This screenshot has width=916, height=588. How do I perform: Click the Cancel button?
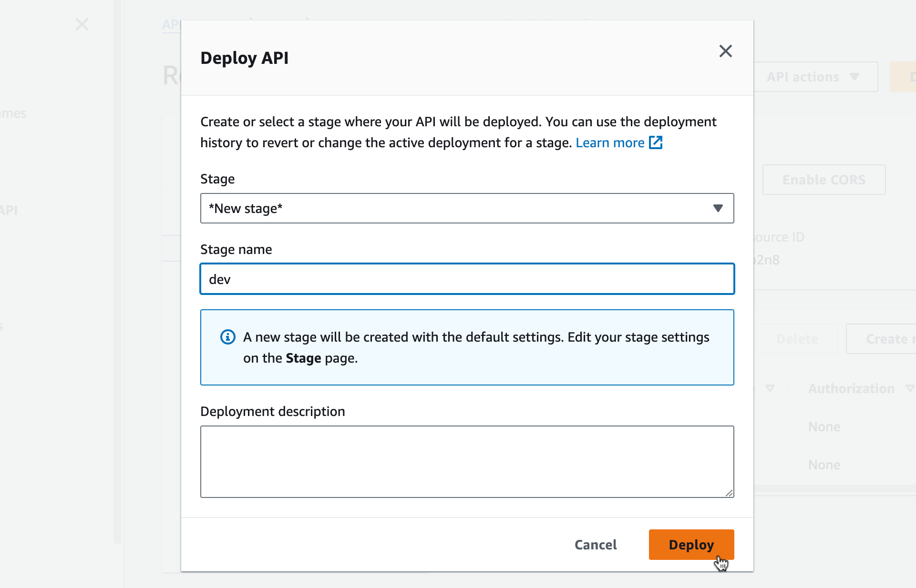pyautogui.click(x=595, y=544)
